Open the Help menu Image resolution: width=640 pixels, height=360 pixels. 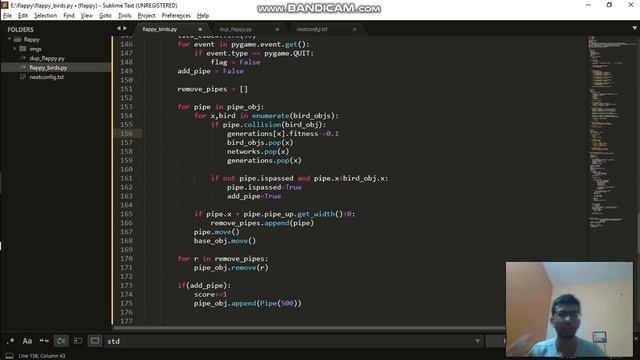(203, 16)
